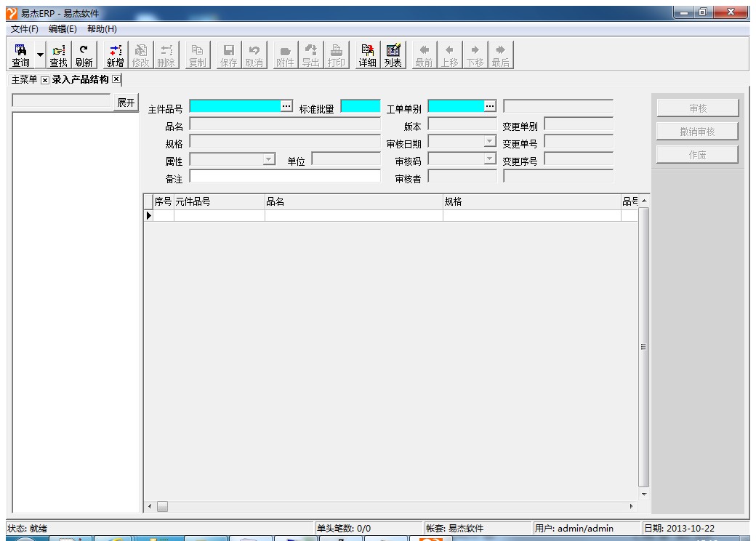This screenshot has width=756, height=541.
Task: Click the 保存 (Save) toolbar icon
Action: [228, 55]
